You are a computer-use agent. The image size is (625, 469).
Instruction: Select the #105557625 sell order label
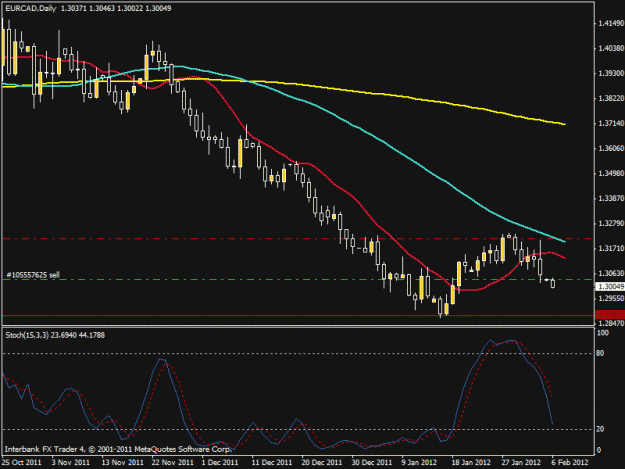(33, 275)
